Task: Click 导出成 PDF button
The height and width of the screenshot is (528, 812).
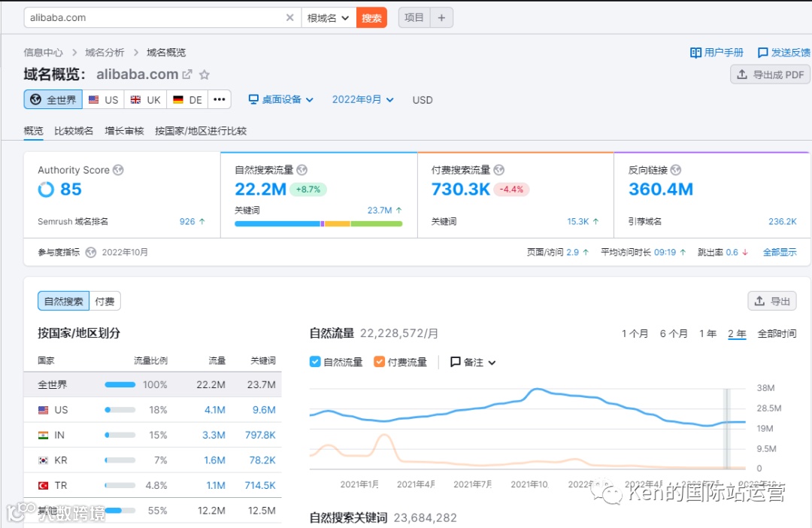Action: [x=770, y=74]
